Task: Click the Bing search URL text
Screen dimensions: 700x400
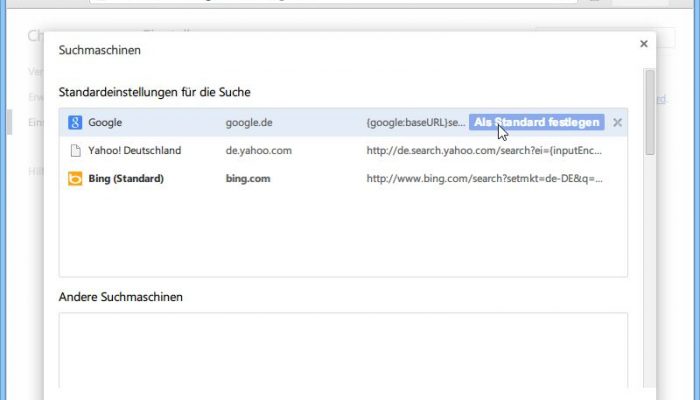Action: [484, 179]
